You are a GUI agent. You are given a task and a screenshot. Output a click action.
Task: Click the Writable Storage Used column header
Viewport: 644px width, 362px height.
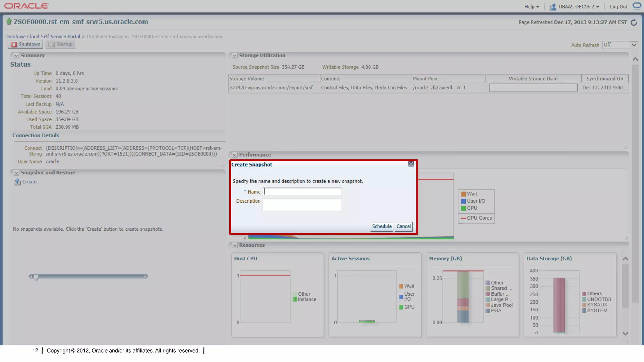pos(533,79)
